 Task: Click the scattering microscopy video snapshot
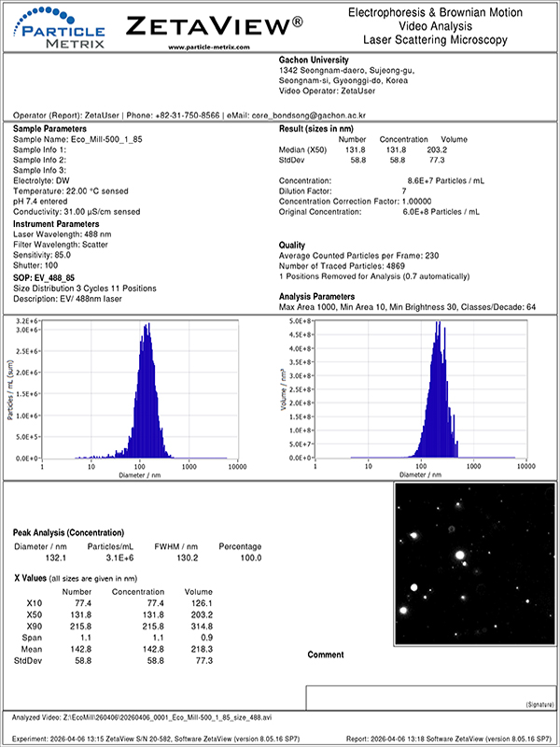469,563
